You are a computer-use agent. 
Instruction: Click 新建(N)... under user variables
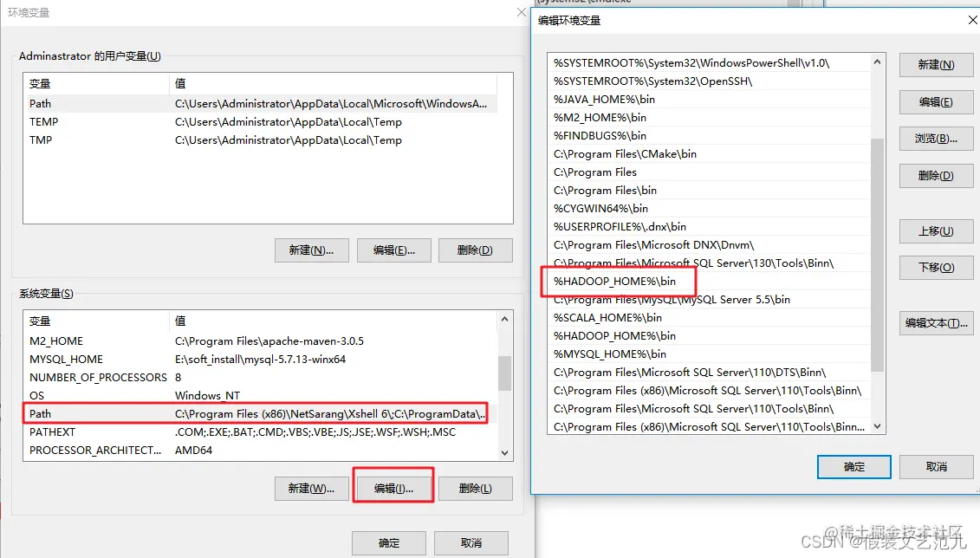311,250
